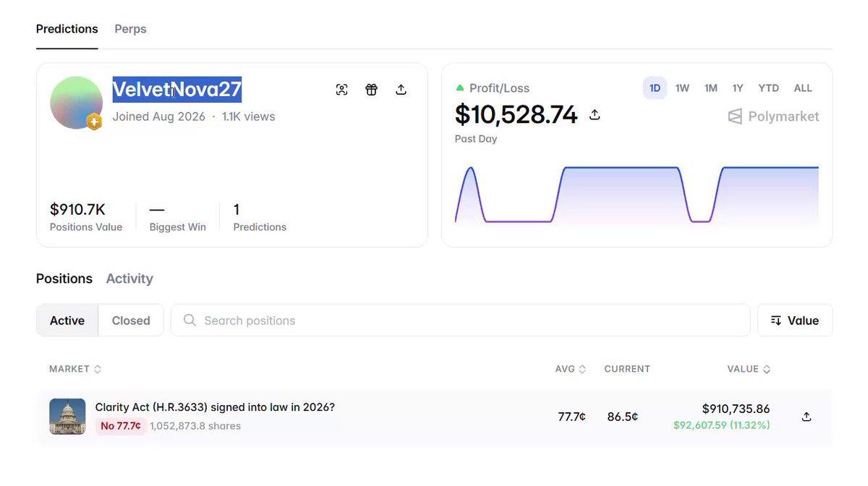This screenshot has width=868, height=486.
Task: Select the 1D profit/loss range
Action: pyautogui.click(x=655, y=88)
